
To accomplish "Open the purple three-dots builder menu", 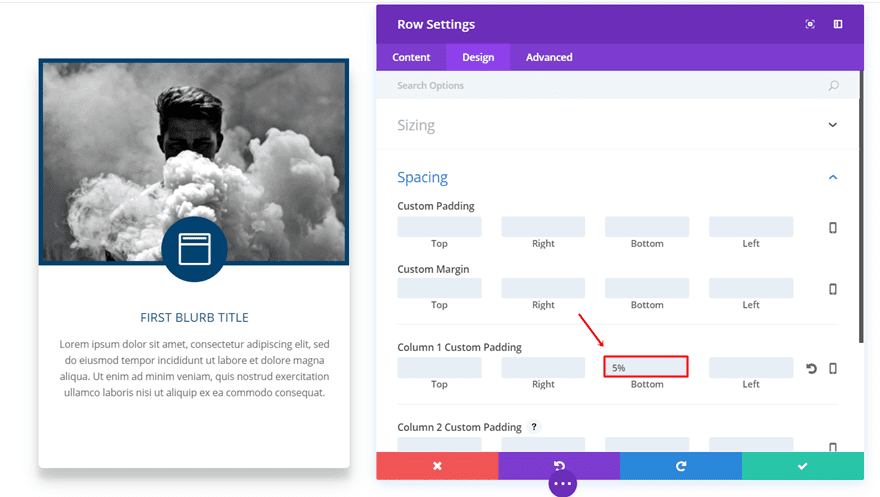I will pyautogui.click(x=562, y=484).
